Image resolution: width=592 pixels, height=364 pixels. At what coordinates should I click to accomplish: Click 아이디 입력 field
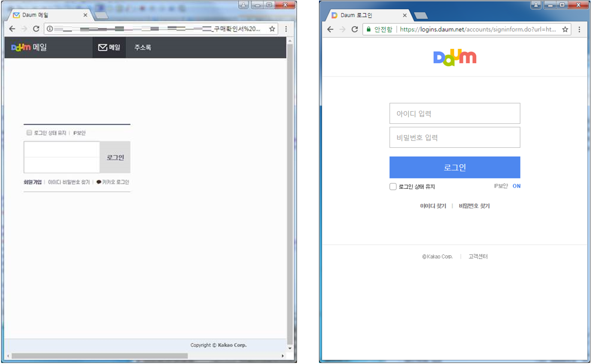click(x=455, y=113)
